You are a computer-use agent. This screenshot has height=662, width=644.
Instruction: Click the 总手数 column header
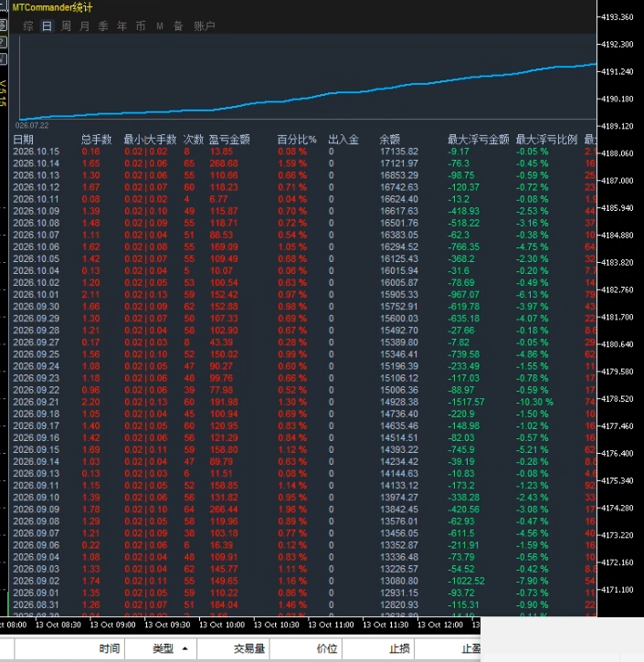tap(96, 140)
